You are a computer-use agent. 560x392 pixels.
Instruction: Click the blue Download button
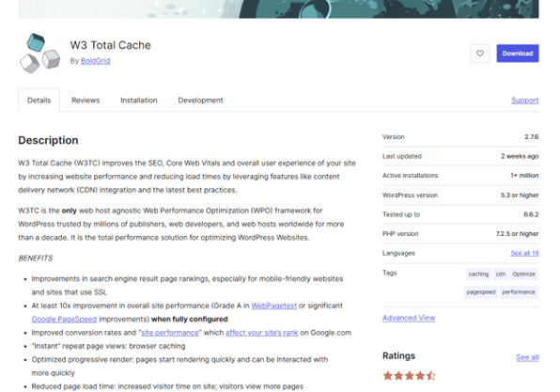(518, 54)
